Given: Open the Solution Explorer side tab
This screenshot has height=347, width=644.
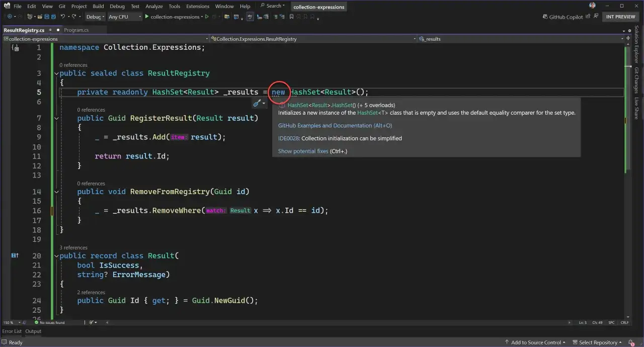Looking at the screenshot, I should pyautogui.click(x=636, y=44).
